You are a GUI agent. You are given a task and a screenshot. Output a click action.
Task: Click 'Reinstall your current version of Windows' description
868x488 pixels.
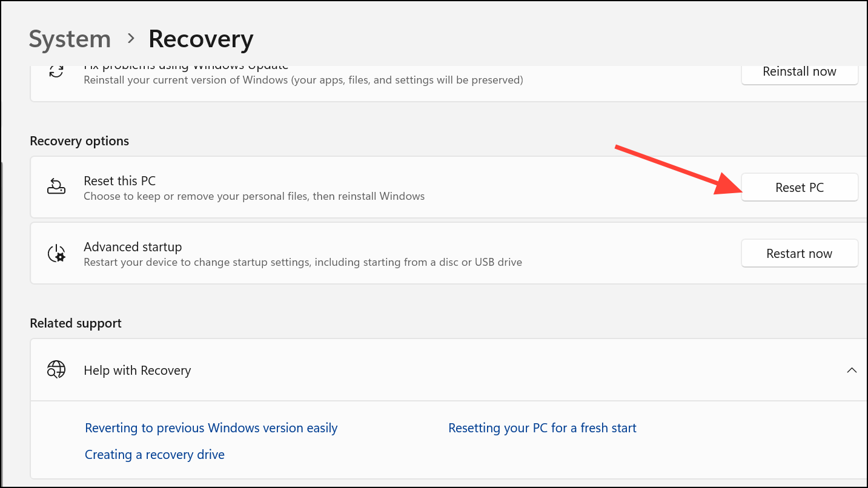(x=303, y=80)
